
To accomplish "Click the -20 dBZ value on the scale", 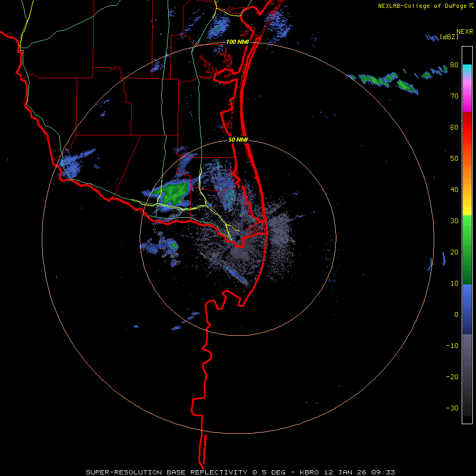I will (452, 377).
